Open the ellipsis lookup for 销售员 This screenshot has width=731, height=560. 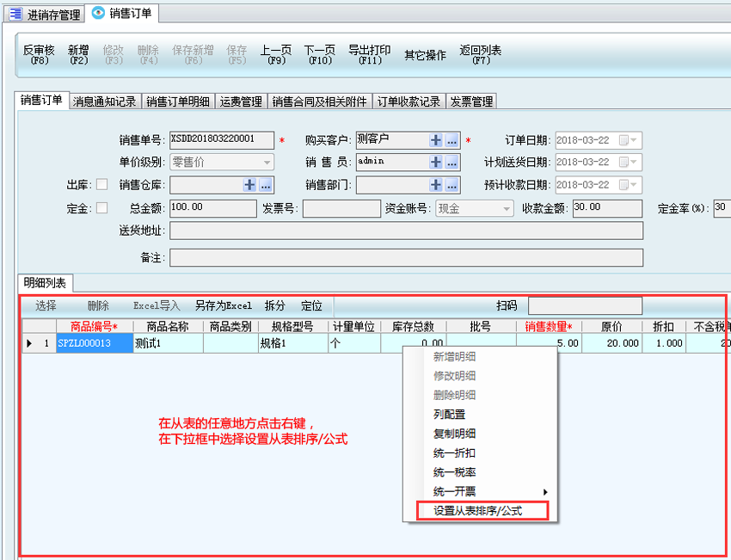point(452,162)
